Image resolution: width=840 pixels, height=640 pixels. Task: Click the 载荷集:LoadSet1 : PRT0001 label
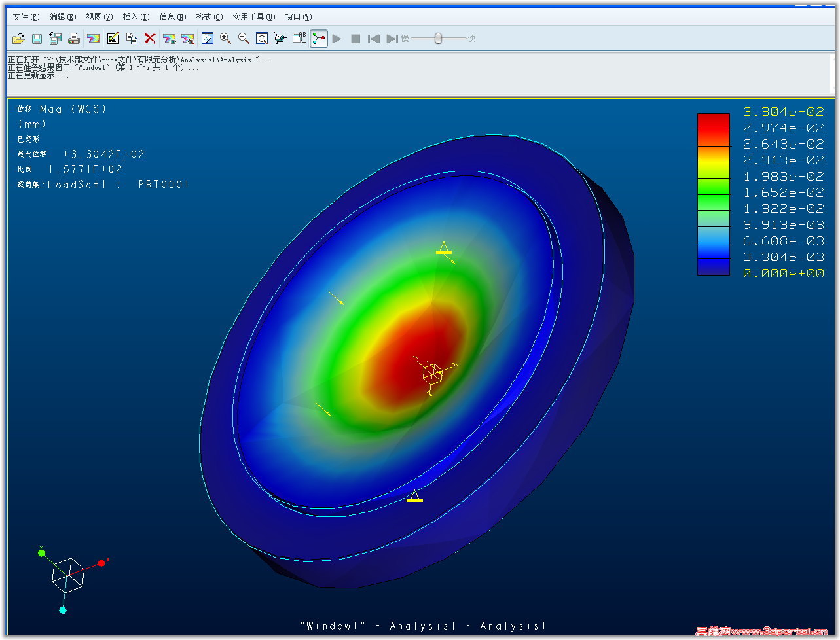[x=103, y=185]
